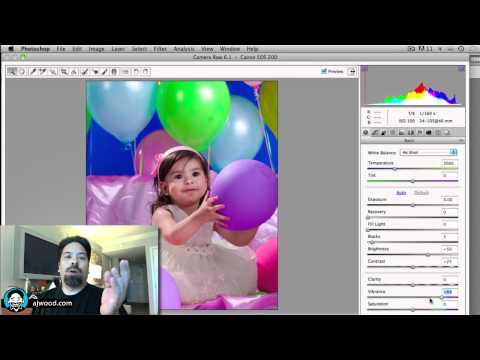The width and height of the screenshot is (480, 360).
Task: Click the Blacks slider track
Action: pyautogui.click(x=413, y=242)
